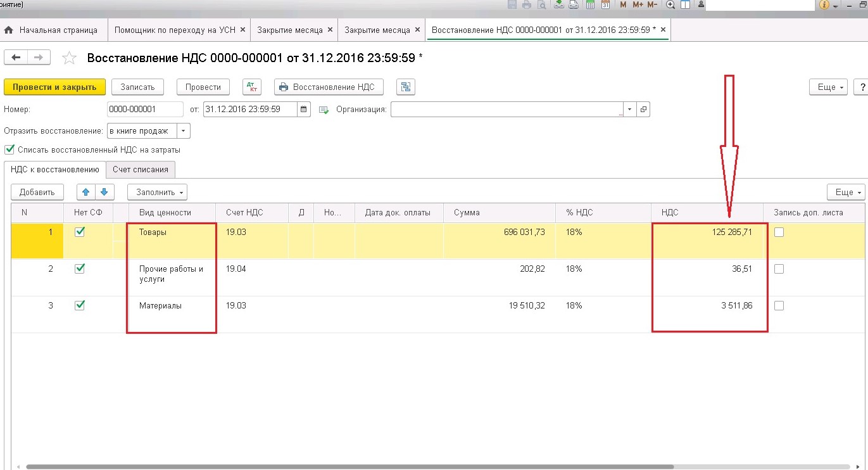Image resolution: width=868 pixels, height=470 pixels.
Task: Check Запись доп. листа for row 2
Action: (779, 269)
